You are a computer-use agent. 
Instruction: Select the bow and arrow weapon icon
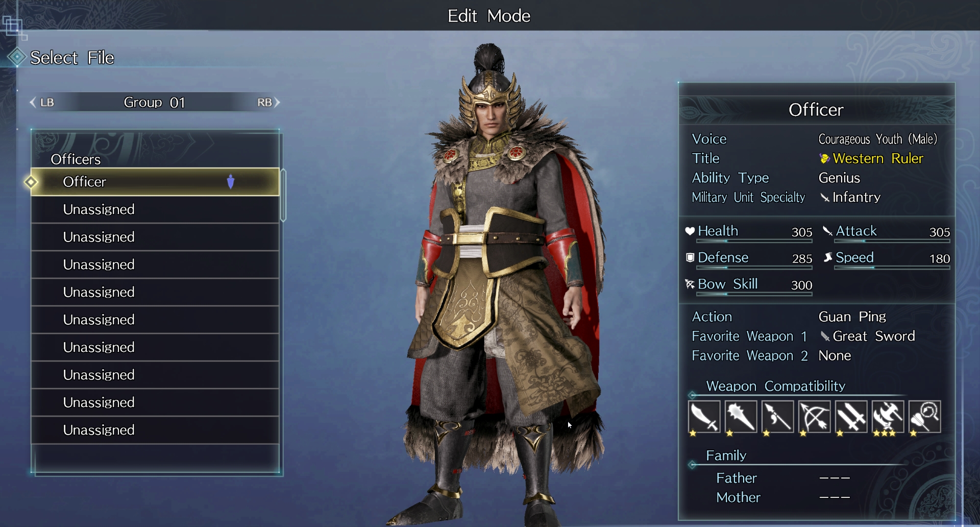pos(815,417)
